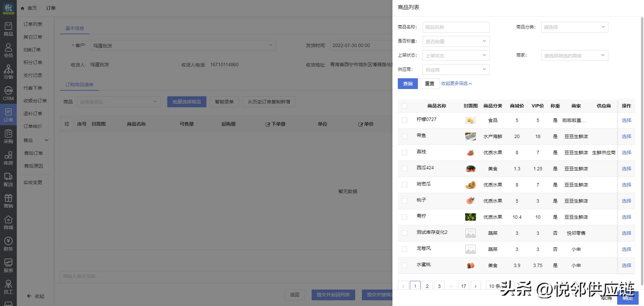The height and width of the screenshot is (306, 644).
Task: Check the checkbox for 带鱼 row
Action: [404, 136]
